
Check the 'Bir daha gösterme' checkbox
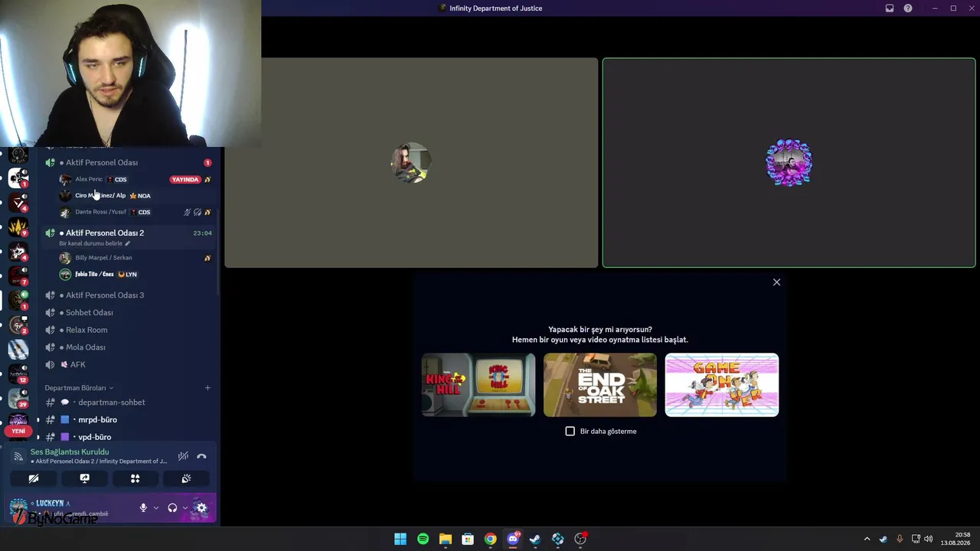click(570, 432)
